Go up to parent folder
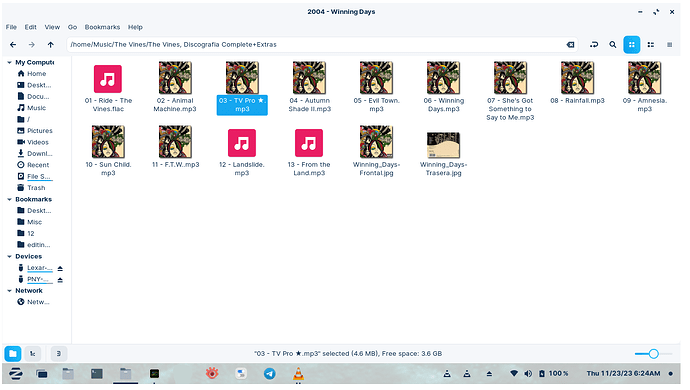690x390 pixels. 51,44
